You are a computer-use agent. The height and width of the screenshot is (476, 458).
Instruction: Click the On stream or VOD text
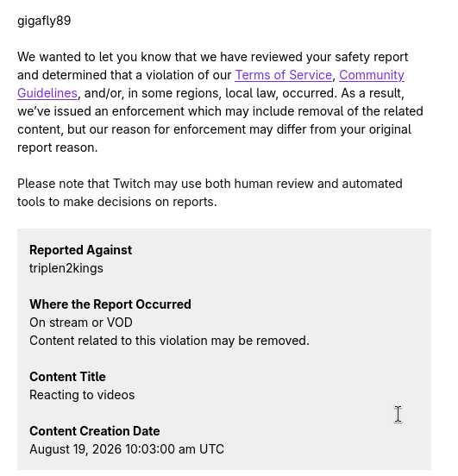[81, 323]
